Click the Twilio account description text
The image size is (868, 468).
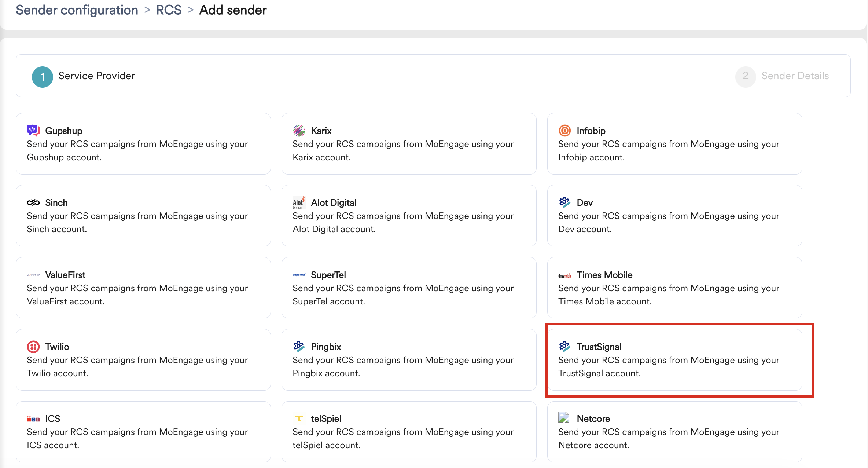(x=137, y=367)
